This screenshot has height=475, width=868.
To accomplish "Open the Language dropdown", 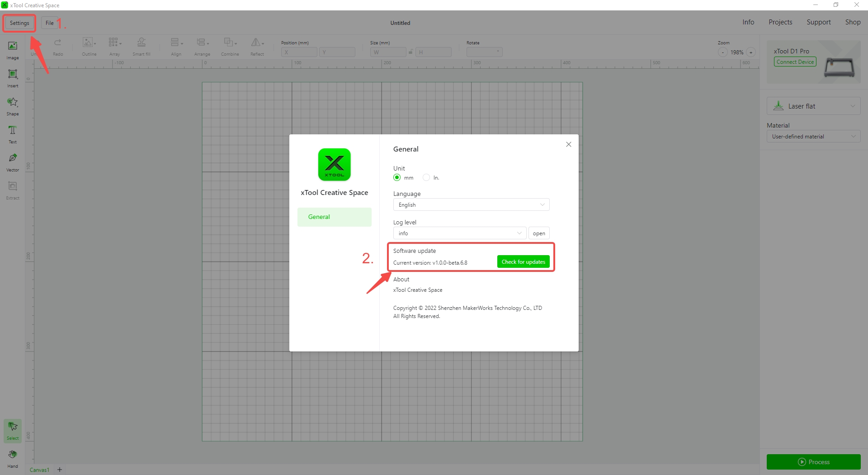I will pyautogui.click(x=471, y=204).
